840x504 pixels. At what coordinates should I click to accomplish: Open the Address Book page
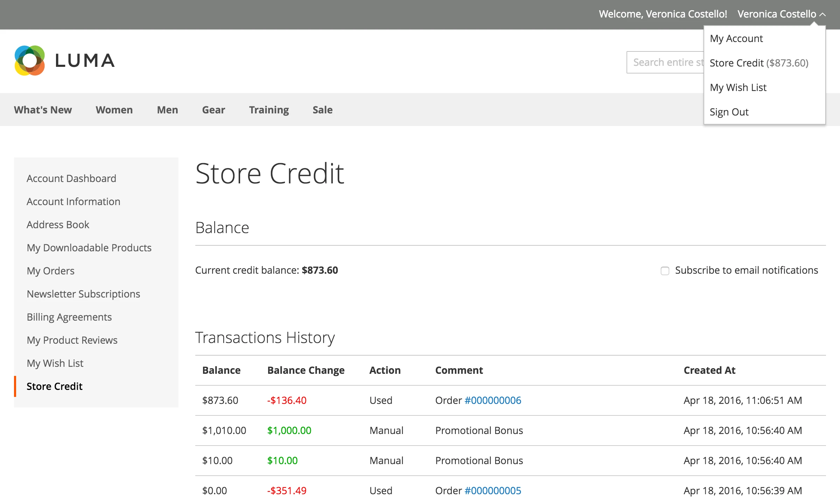pyautogui.click(x=58, y=224)
